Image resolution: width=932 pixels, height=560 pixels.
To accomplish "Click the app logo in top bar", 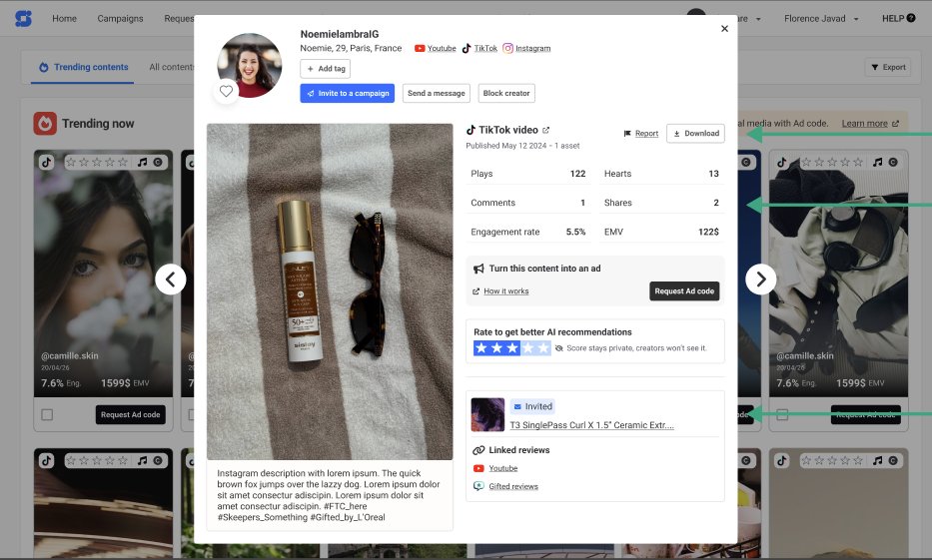I will tap(23, 18).
